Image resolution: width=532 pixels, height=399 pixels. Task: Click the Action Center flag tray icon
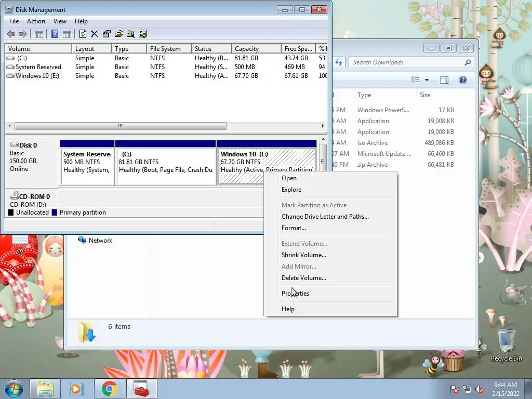454,389
